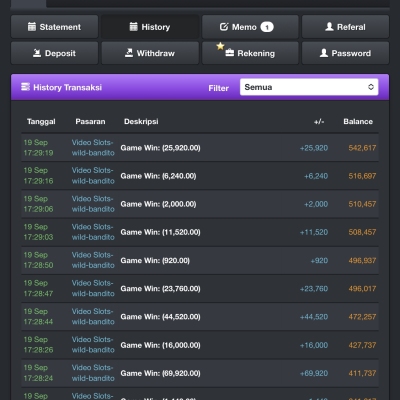Click the person icon beside Password
Viewport: 400px width, 400px height.
324,53
